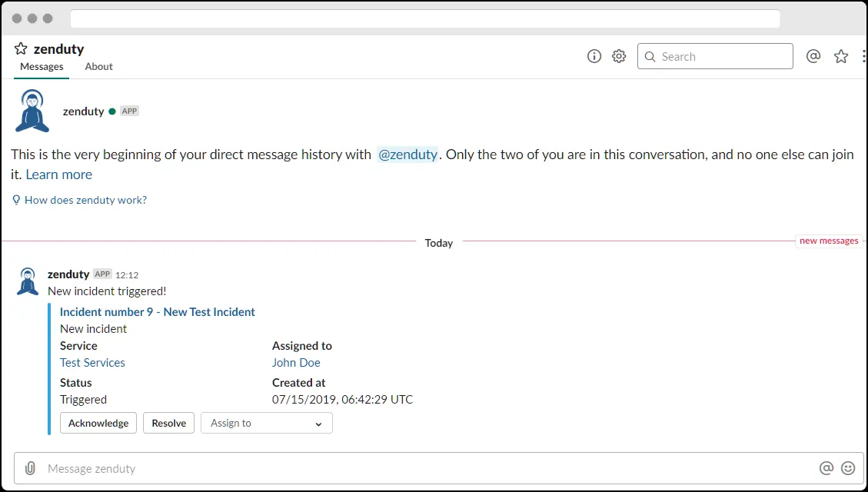The width and height of the screenshot is (868, 492).
Task: Switch to the Messages tab
Action: coord(42,66)
